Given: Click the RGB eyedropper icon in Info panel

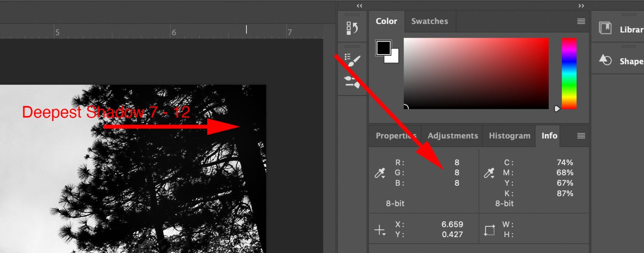Looking at the screenshot, I should tap(380, 172).
